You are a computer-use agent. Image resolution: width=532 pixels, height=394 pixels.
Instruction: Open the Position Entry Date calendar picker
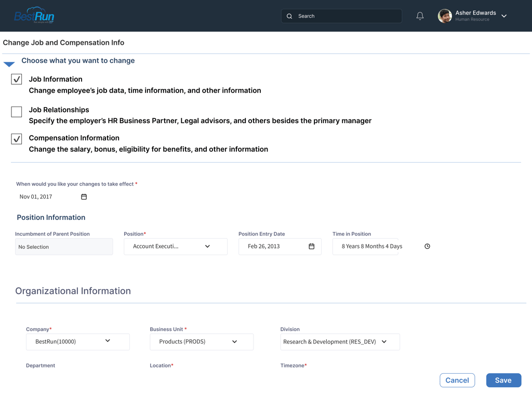tap(310, 246)
